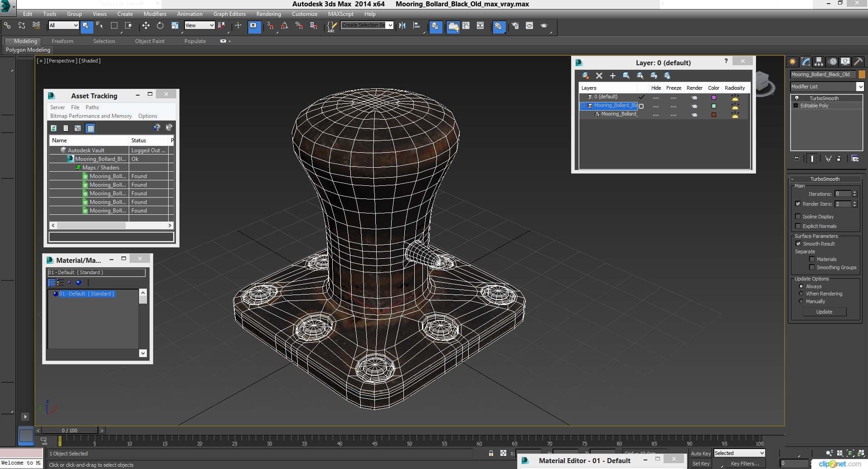Open Create Selection Set dropdown
Viewport: 868px width, 469px height.
(390, 25)
